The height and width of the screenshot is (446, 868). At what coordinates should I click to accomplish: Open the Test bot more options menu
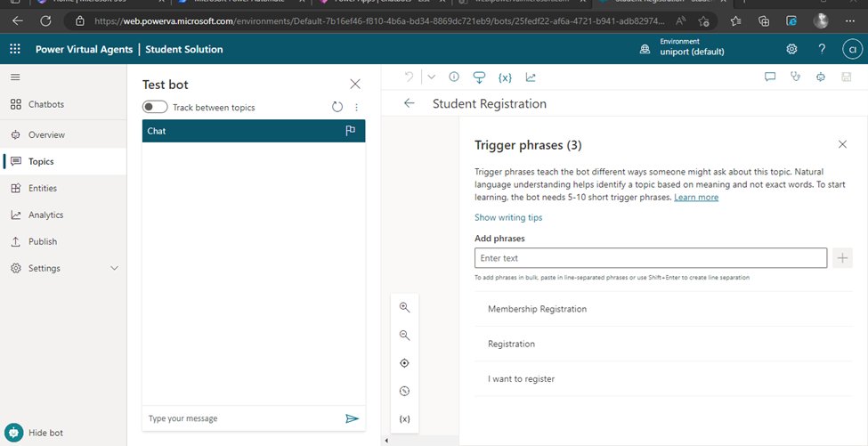(x=356, y=108)
